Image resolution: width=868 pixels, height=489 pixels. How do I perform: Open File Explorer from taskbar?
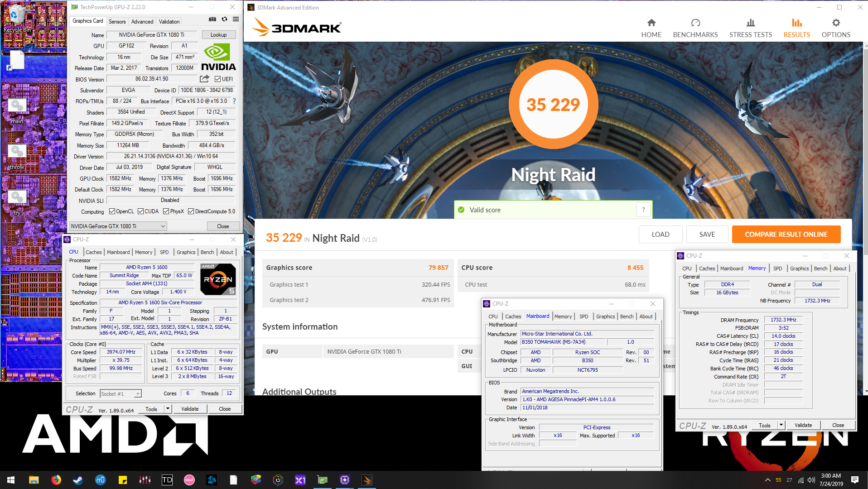tap(34, 480)
